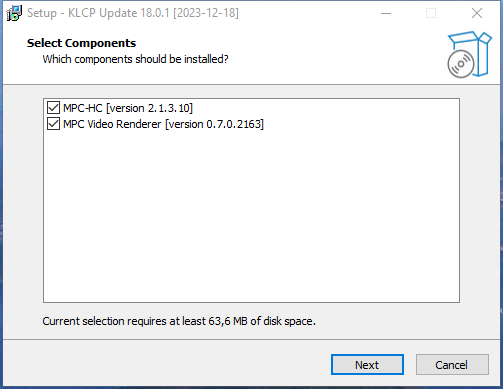Click the KLCP Update 18.0.1 title text
The width and height of the screenshot is (503, 389).
pyautogui.click(x=119, y=13)
